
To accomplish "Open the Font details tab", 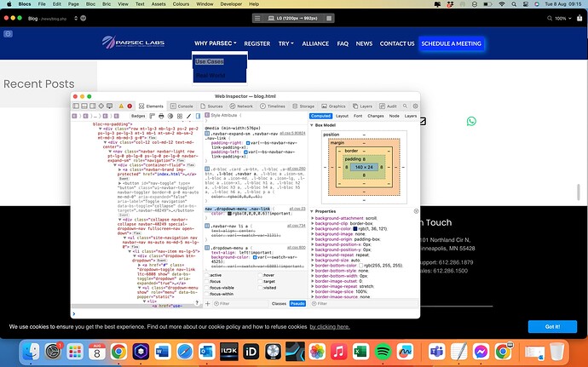I will [358, 116].
